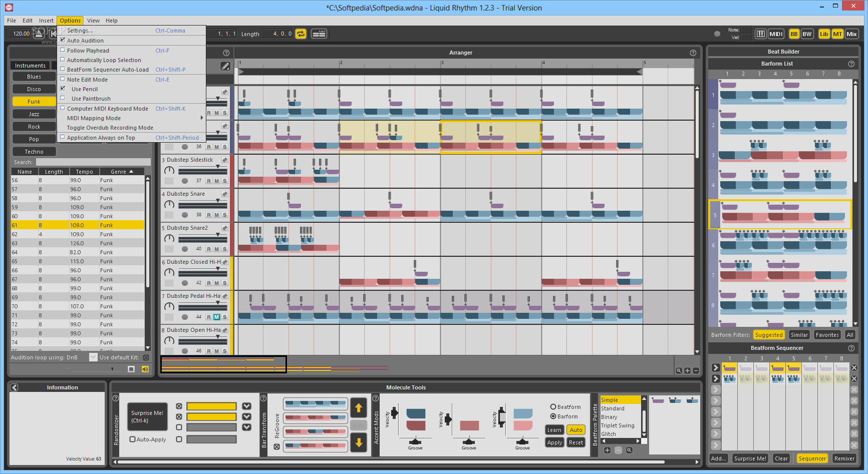Click the Learn button in Accent Mods

click(554, 430)
